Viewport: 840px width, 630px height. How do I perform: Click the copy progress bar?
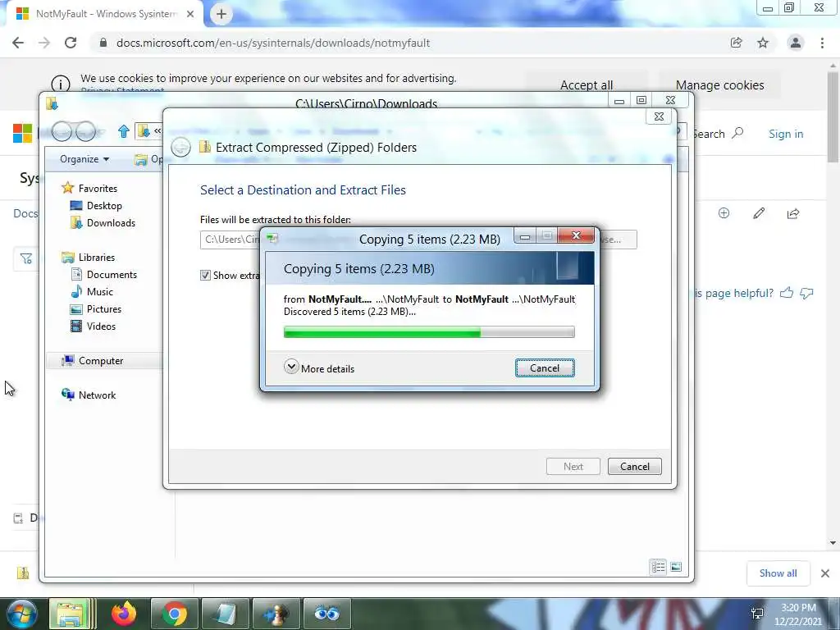(428, 333)
